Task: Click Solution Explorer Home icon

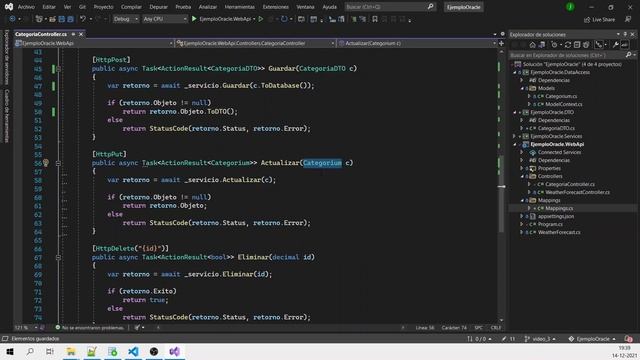Action: click(x=532, y=45)
